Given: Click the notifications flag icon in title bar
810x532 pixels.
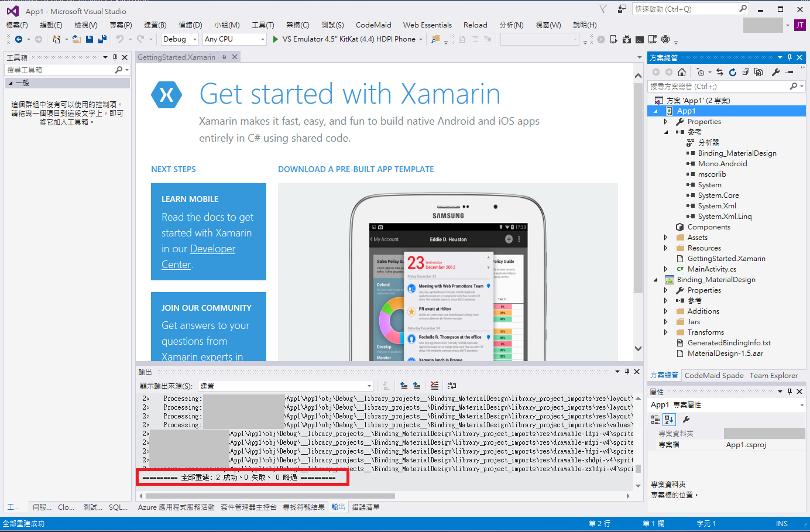Looking at the screenshot, I should click(x=603, y=9).
